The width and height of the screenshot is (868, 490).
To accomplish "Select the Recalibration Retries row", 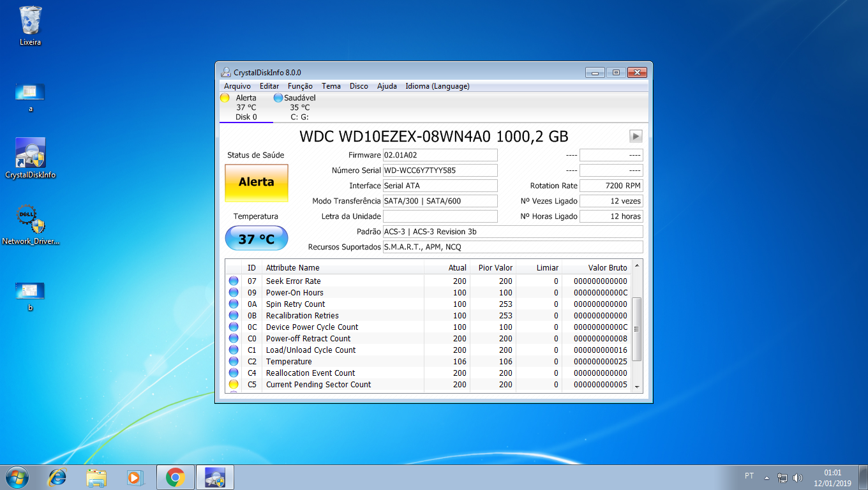I will tap(428, 316).
